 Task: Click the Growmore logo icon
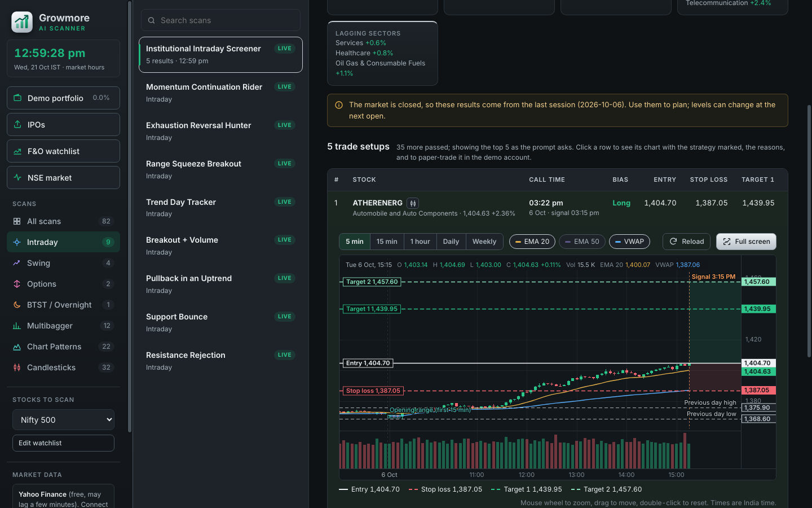(22, 22)
